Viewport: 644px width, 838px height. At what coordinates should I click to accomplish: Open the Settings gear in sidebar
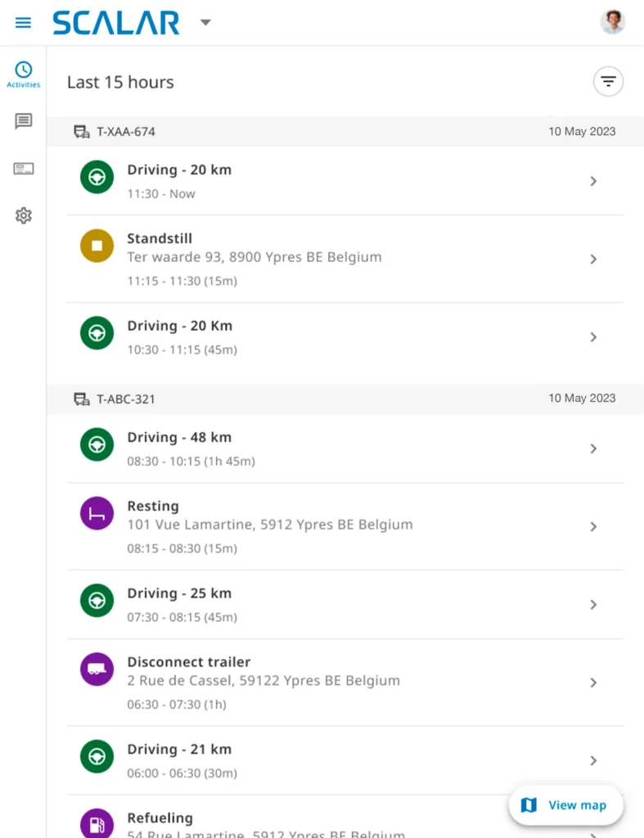23,216
